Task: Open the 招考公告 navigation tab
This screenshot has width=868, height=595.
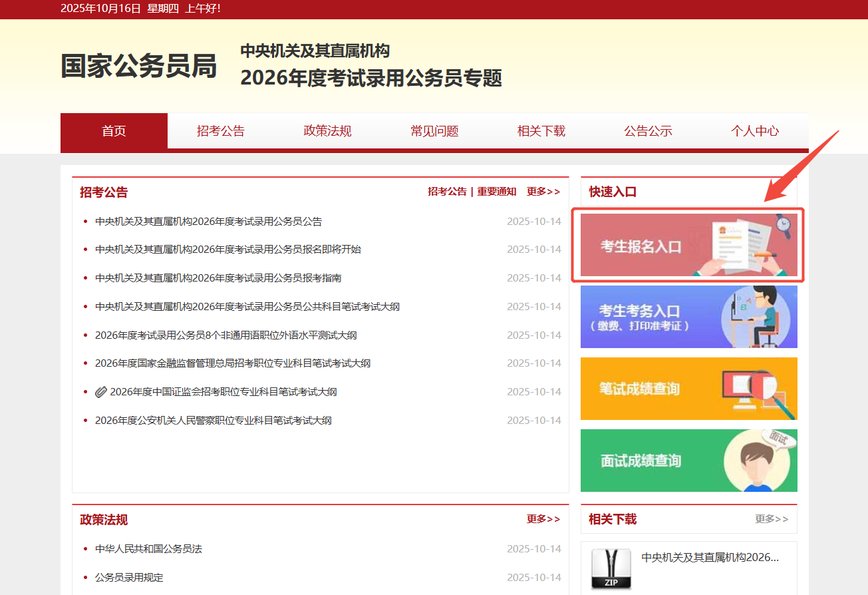Action: [221, 131]
